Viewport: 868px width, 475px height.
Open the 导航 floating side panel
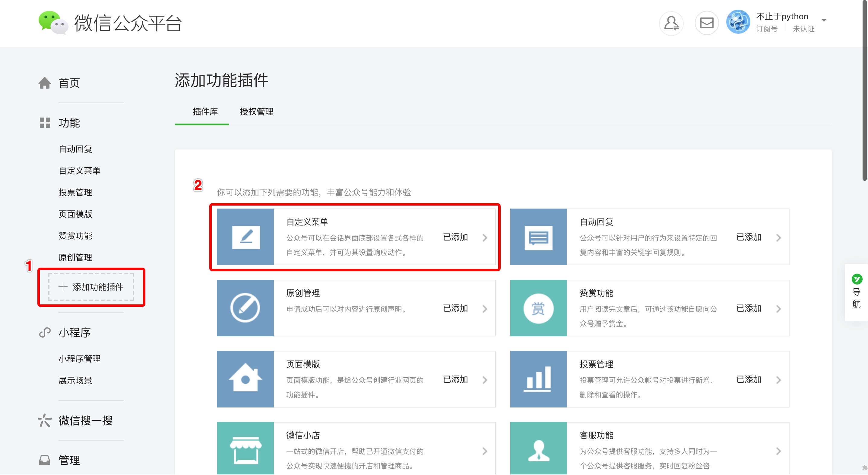(x=856, y=292)
